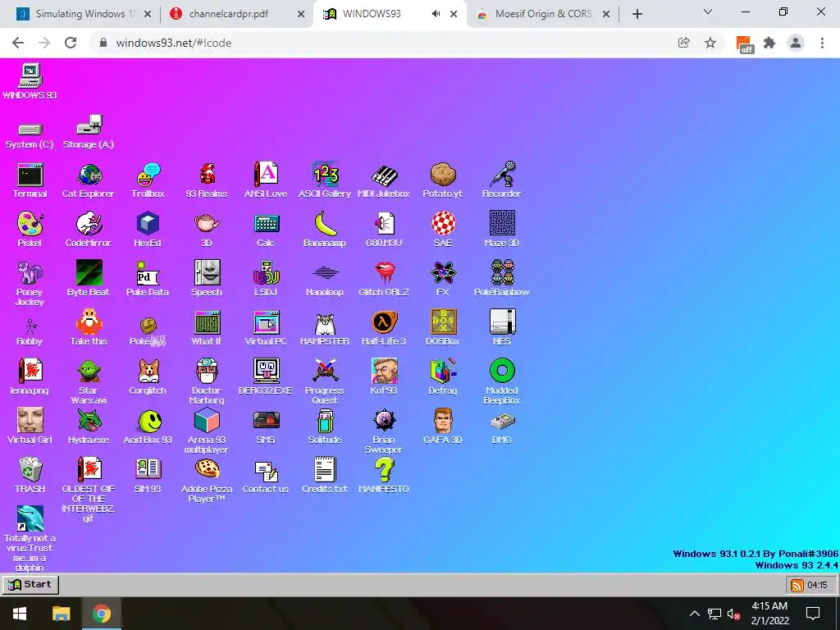Launch LSDJ icon
840x630 pixels.
pyautogui.click(x=266, y=279)
